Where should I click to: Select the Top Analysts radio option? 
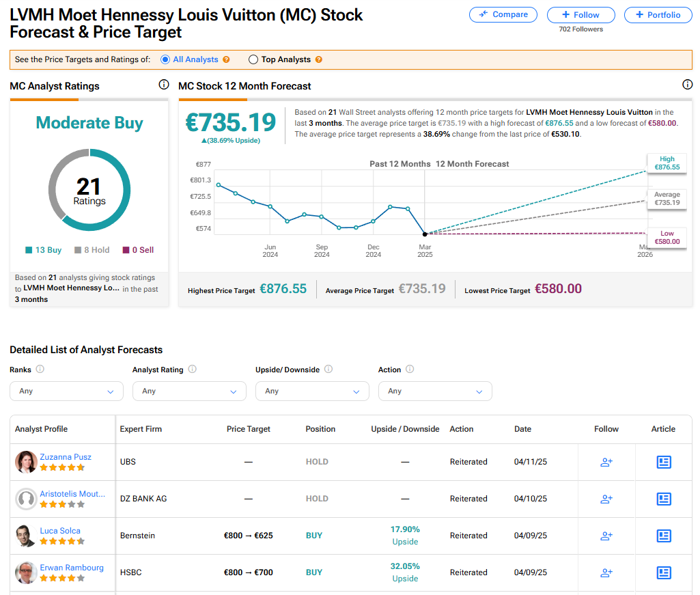[x=253, y=59]
